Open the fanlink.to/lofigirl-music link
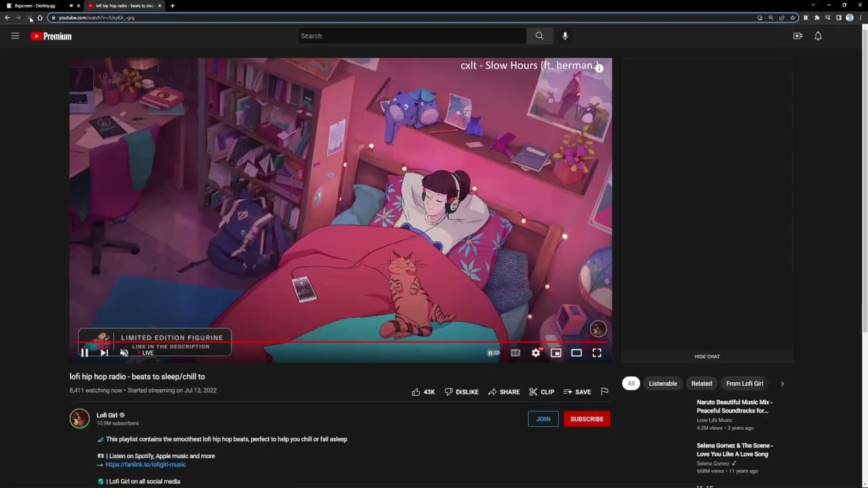The height and width of the screenshot is (488, 868). (146, 464)
